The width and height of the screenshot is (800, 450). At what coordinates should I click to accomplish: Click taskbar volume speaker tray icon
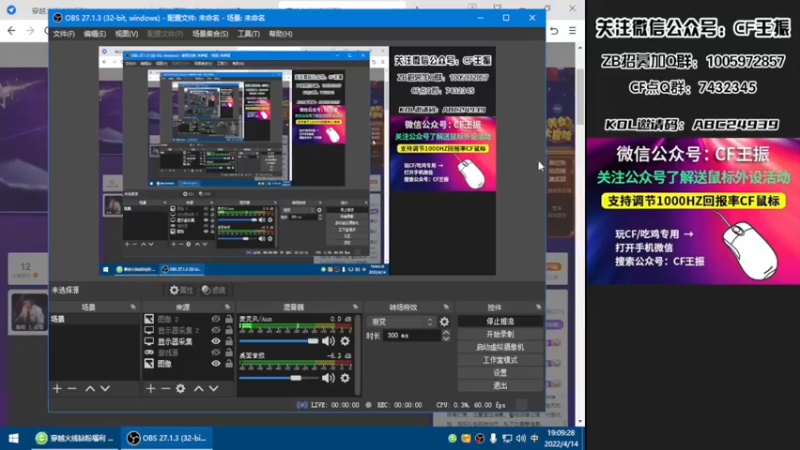point(520,438)
